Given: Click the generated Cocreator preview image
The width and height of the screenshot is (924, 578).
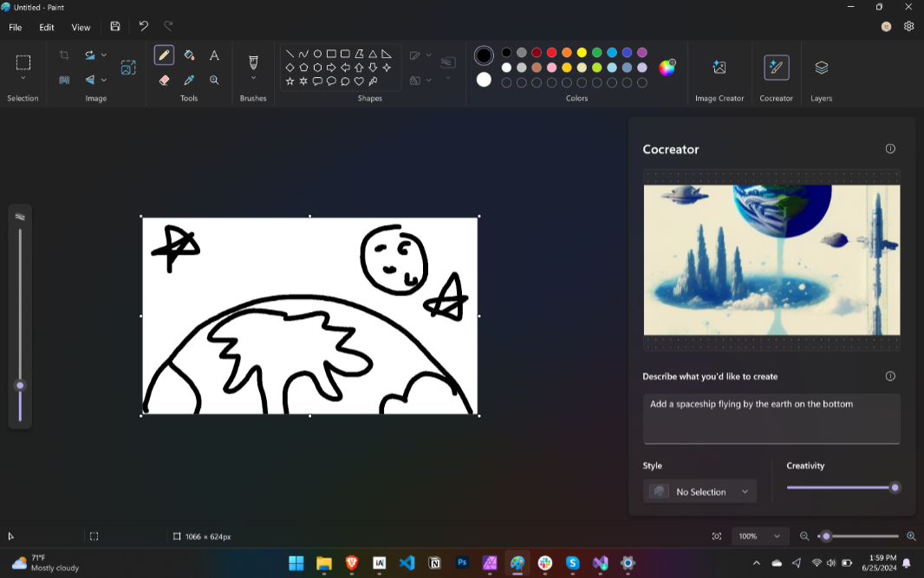Looking at the screenshot, I should pyautogui.click(x=771, y=260).
